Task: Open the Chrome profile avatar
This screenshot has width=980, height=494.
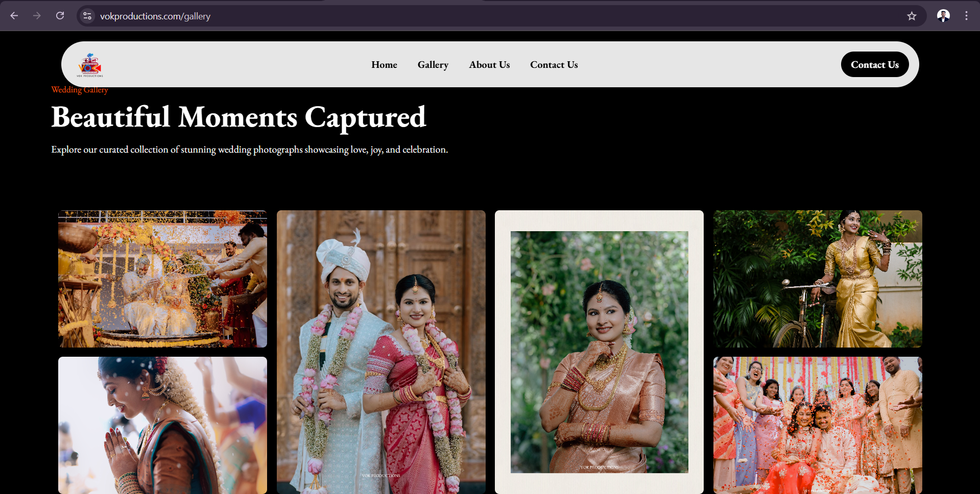Action: pos(943,16)
